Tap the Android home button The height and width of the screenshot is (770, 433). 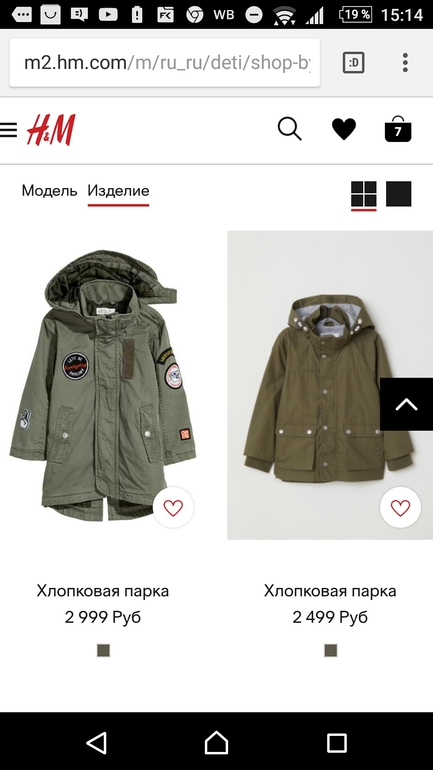(x=216, y=742)
